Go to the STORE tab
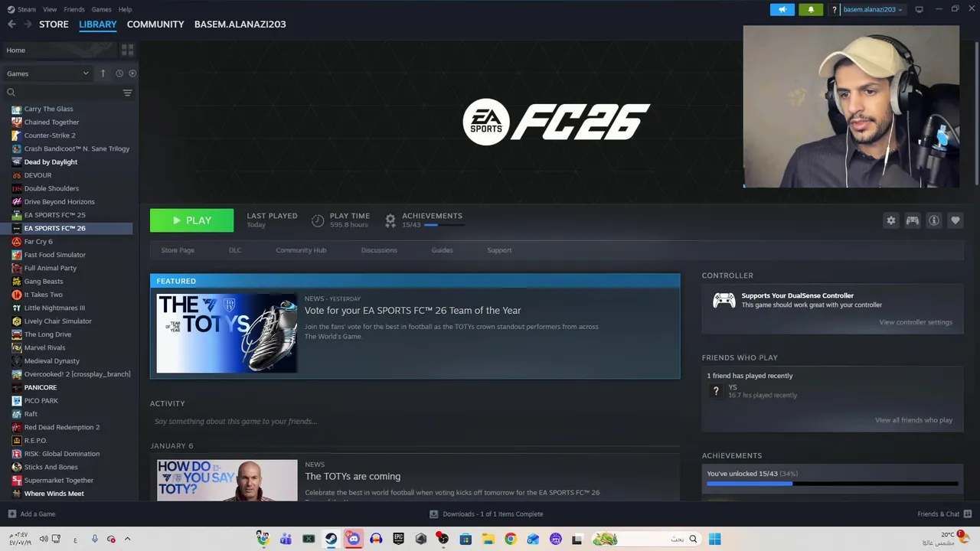 (x=54, y=24)
